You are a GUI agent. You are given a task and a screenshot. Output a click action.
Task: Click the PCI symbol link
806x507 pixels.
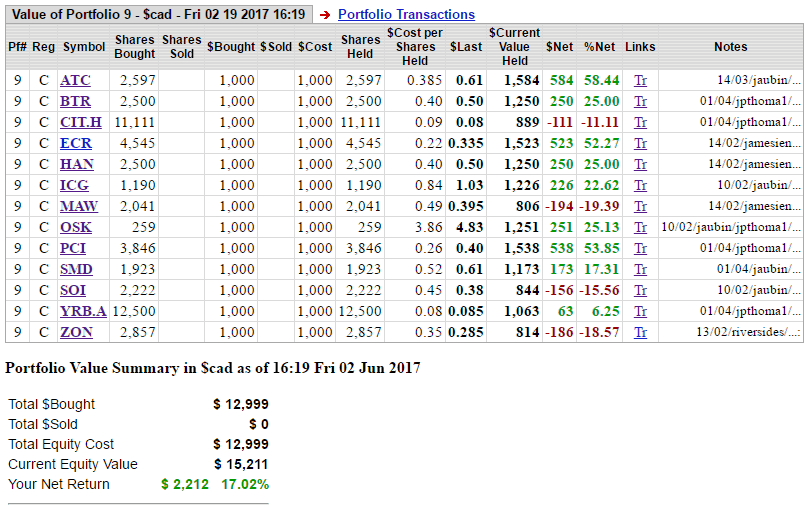point(73,248)
